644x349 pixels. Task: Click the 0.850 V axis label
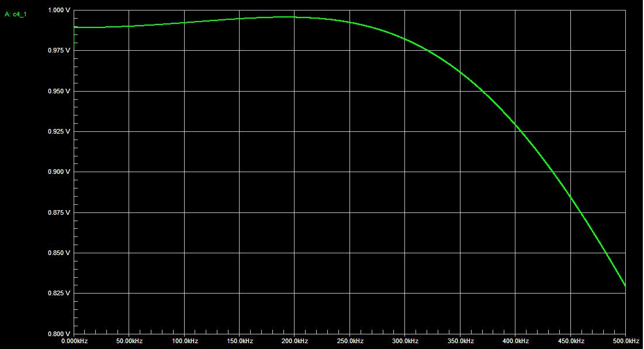click(x=59, y=252)
